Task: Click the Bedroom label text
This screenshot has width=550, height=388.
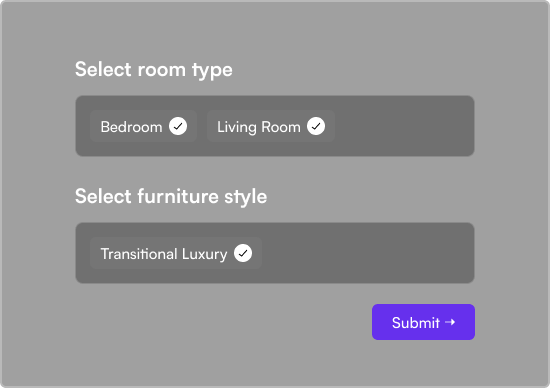Action: coord(132,127)
